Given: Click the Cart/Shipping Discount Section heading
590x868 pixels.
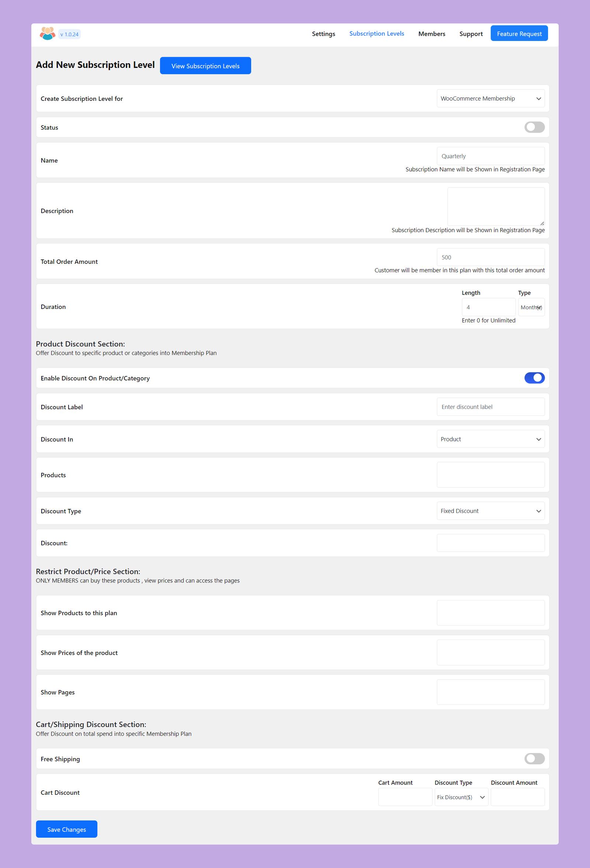Looking at the screenshot, I should [x=91, y=724].
